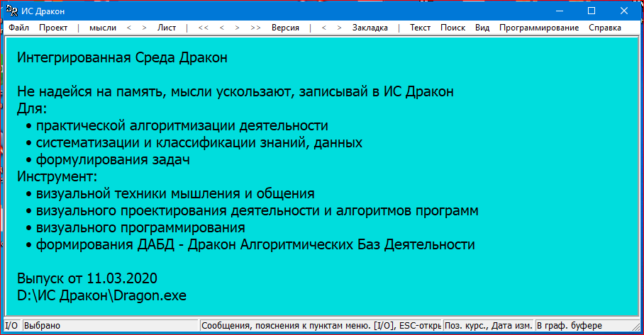The width and height of the screenshot is (644, 335).
Task: Open the Программирование menu
Action: click(538, 28)
